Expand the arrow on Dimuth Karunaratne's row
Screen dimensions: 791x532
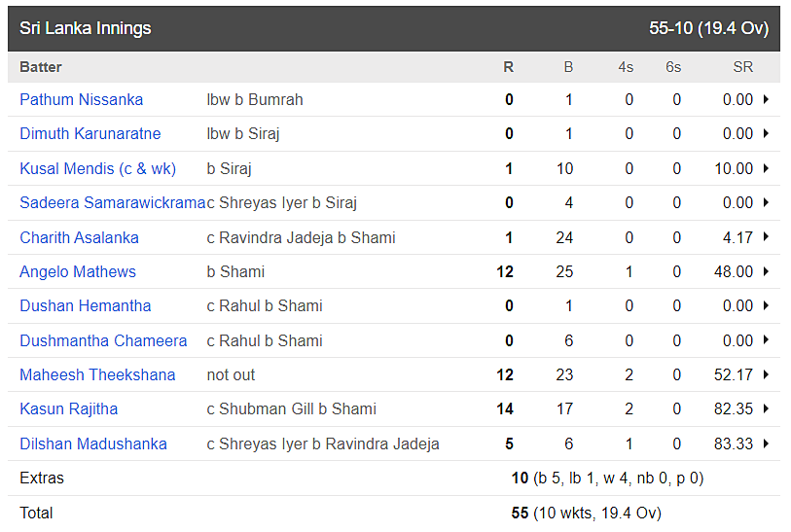point(767,133)
